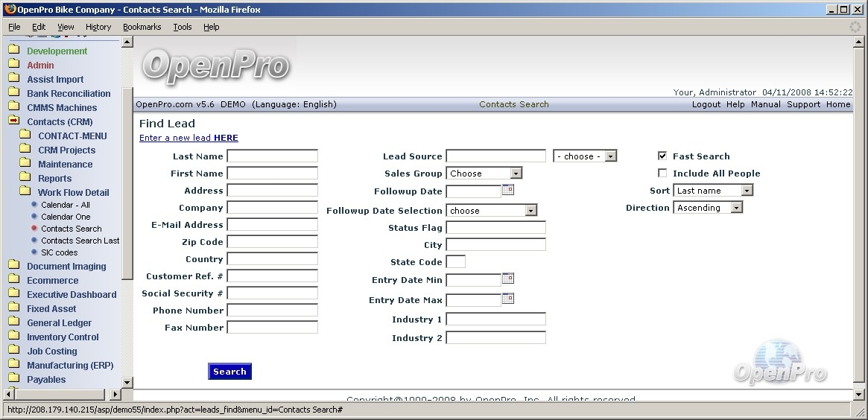This screenshot has width=868, height=420.
Task: Expand the Sort by Last name dropdown
Action: pyautogui.click(x=713, y=191)
